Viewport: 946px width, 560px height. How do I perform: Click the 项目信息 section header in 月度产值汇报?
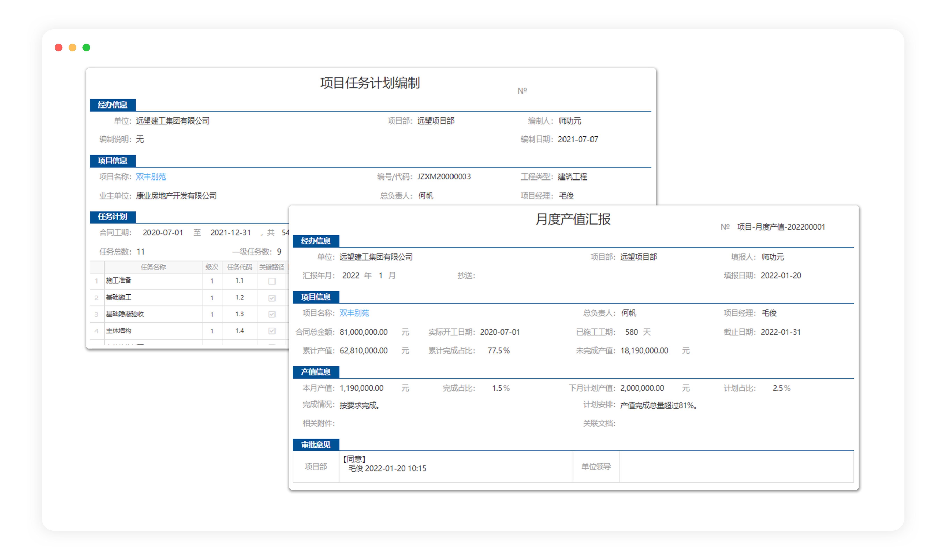316,297
